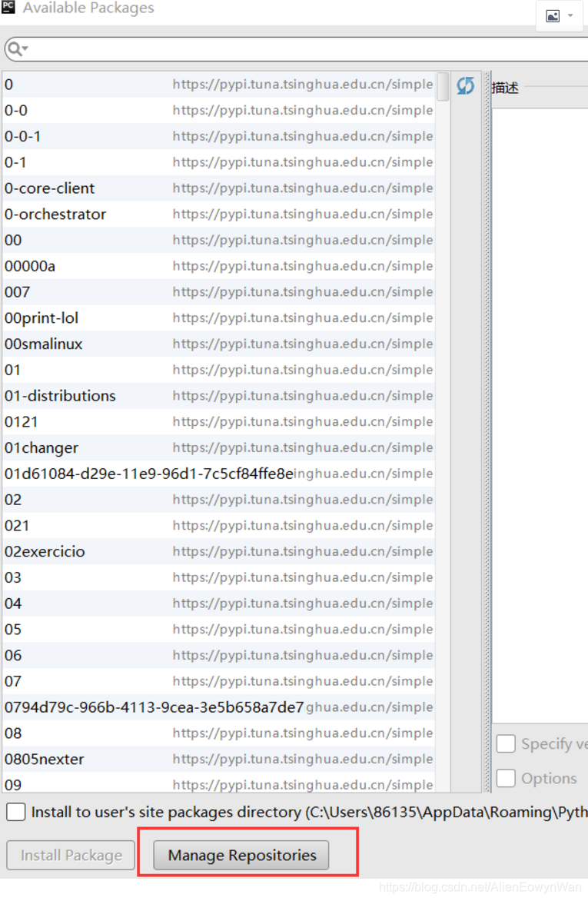Select the '01-distributions' package
The image size is (588, 901).
(x=218, y=396)
